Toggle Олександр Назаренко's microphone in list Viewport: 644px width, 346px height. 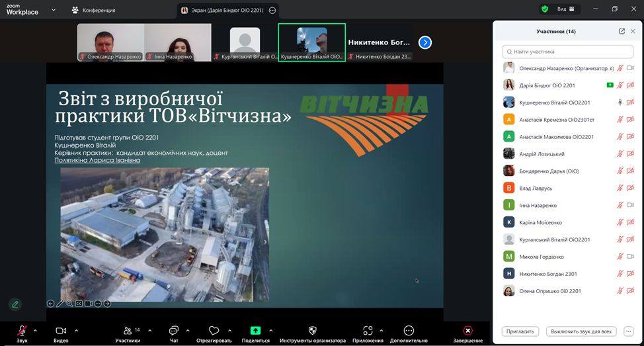pos(620,68)
